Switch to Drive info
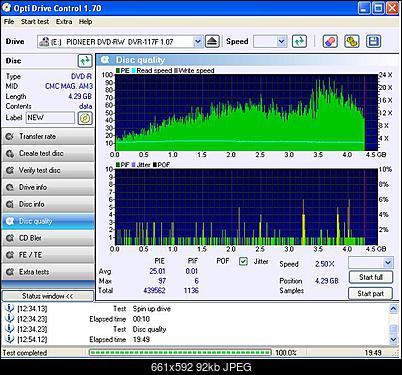402x375 pixels. tap(48, 187)
